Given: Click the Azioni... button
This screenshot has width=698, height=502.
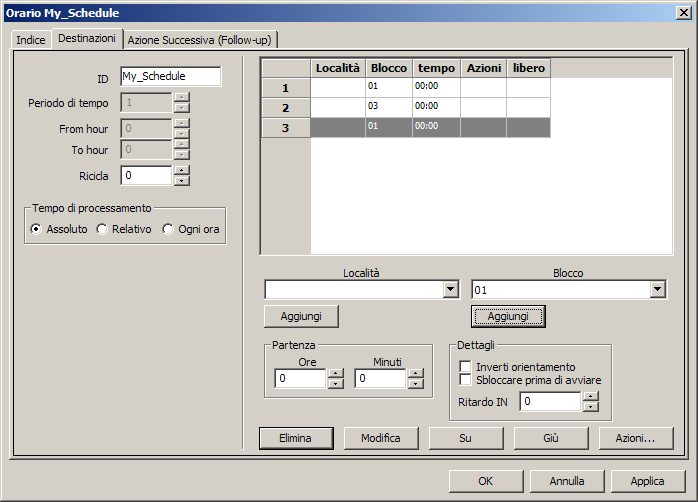Looking at the screenshot, I should 635,438.
